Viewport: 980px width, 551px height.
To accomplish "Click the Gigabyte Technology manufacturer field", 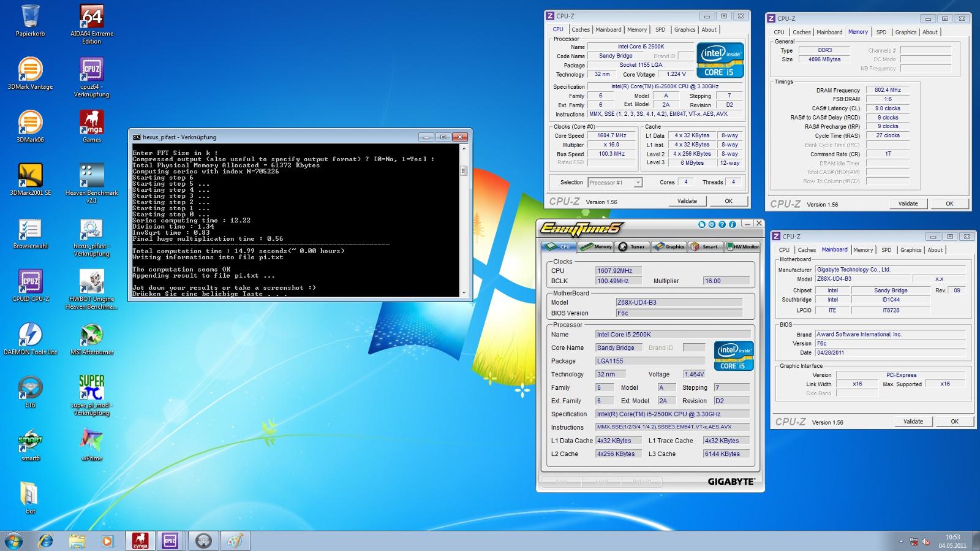I will [891, 270].
